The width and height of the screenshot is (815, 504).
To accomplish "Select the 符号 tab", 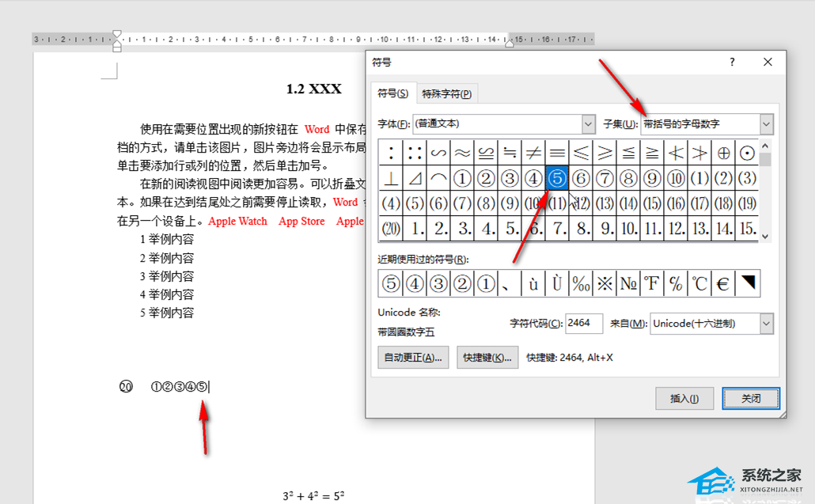I will pos(393,93).
